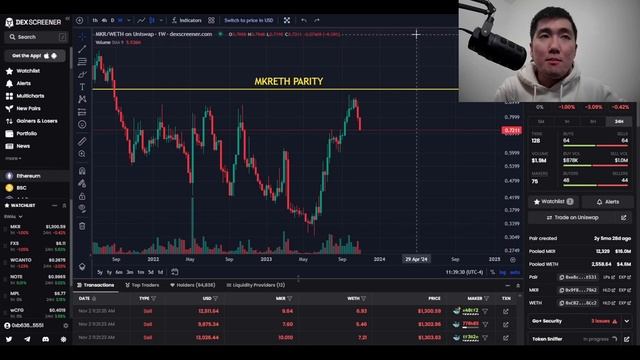Expand the 'more' sidebar section
The width and height of the screenshot is (640, 360).
pyautogui.click(x=13, y=158)
